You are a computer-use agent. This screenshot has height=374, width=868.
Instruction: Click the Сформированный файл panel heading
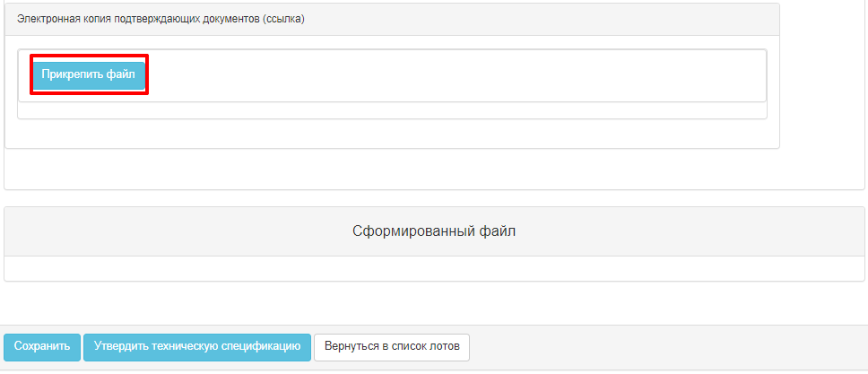[434, 231]
